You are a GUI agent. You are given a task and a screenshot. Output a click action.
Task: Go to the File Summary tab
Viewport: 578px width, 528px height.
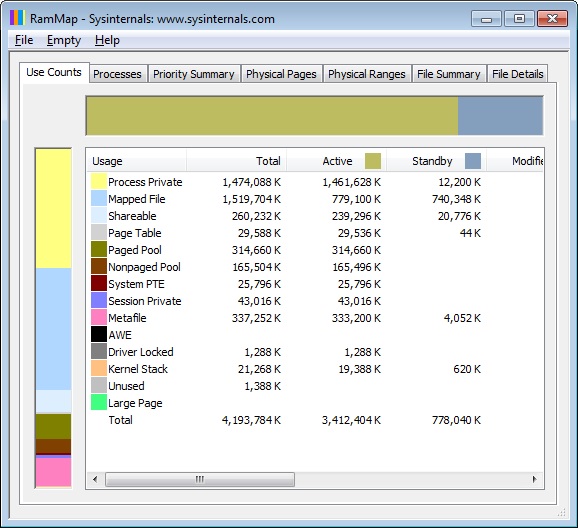[449, 74]
